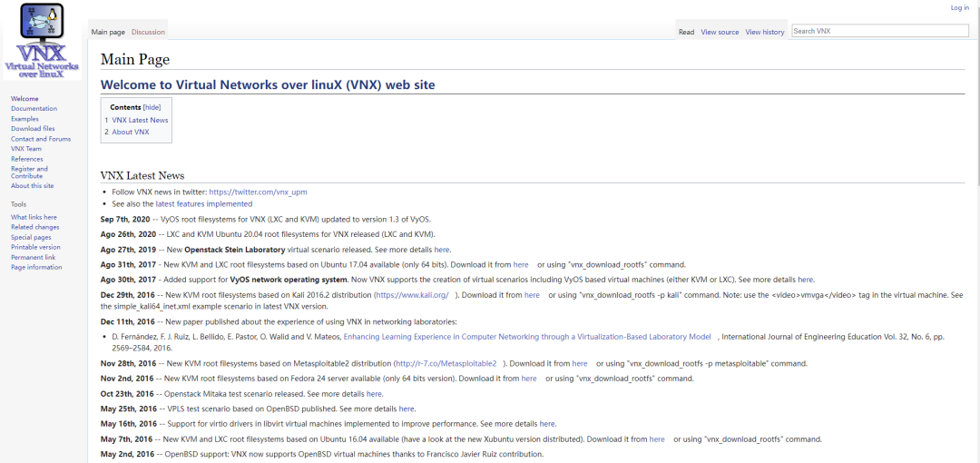Click the 'Sep 7th, 2020' news date
The width and height of the screenshot is (980, 463).
pyautogui.click(x=125, y=220)
